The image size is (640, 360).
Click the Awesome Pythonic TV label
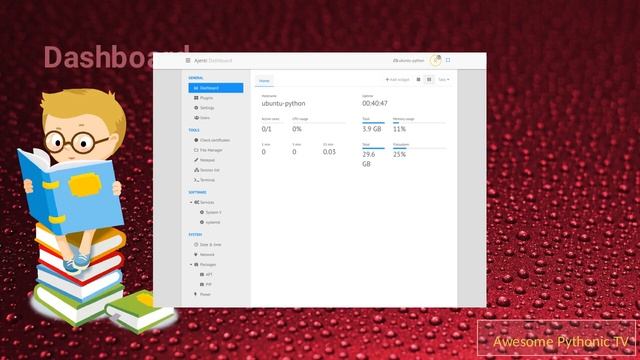(560, 342)
